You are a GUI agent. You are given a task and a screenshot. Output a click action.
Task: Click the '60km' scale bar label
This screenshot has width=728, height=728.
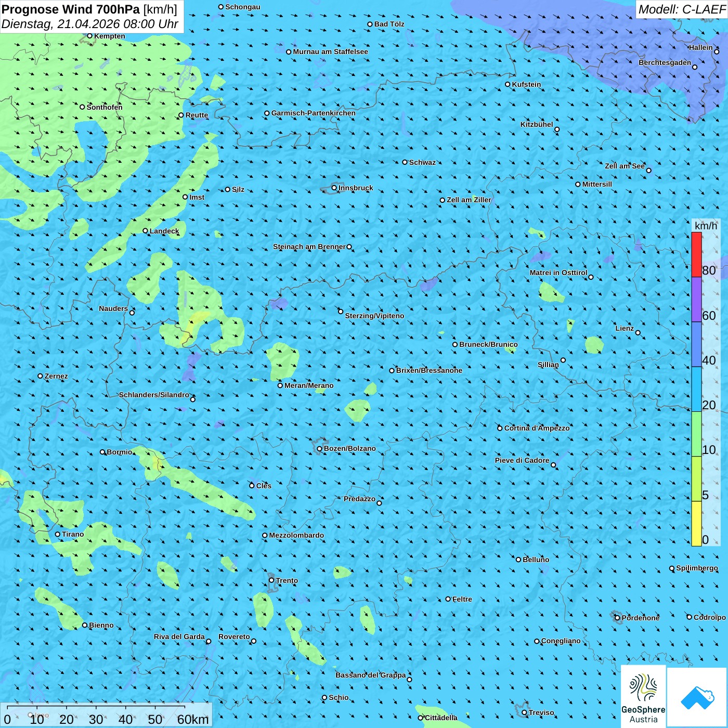click(193, 719)
